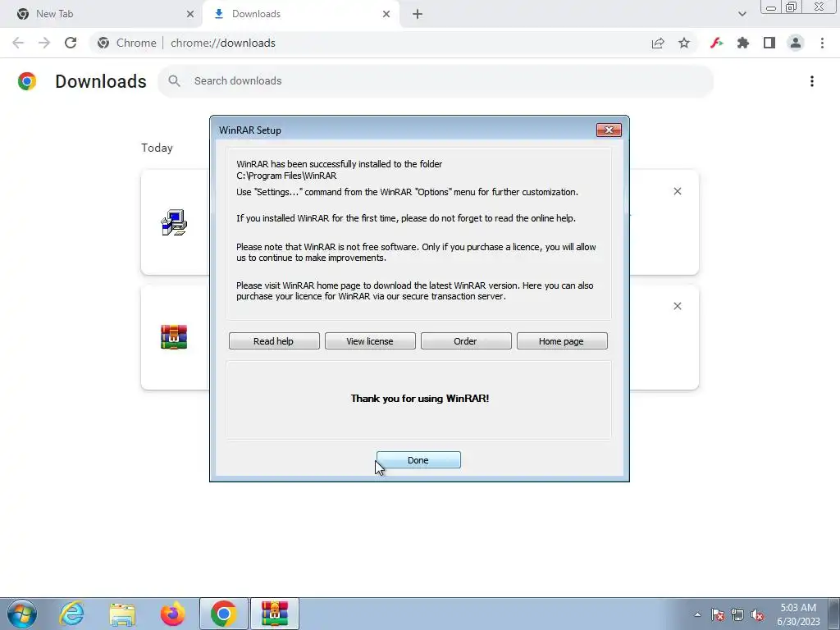Image resolution: width=840 pixels, height=630 pixels.
Task: Switch to the New Tab tab
Action: tap(102, 14)
